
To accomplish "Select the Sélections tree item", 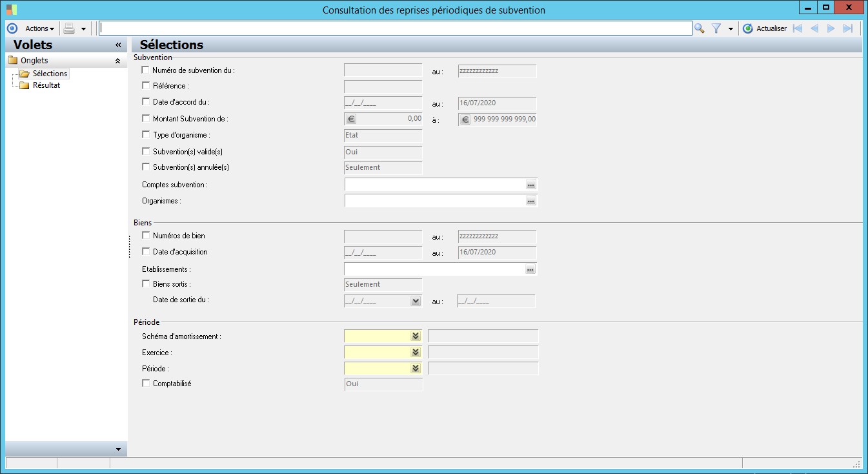I will 50,74.
